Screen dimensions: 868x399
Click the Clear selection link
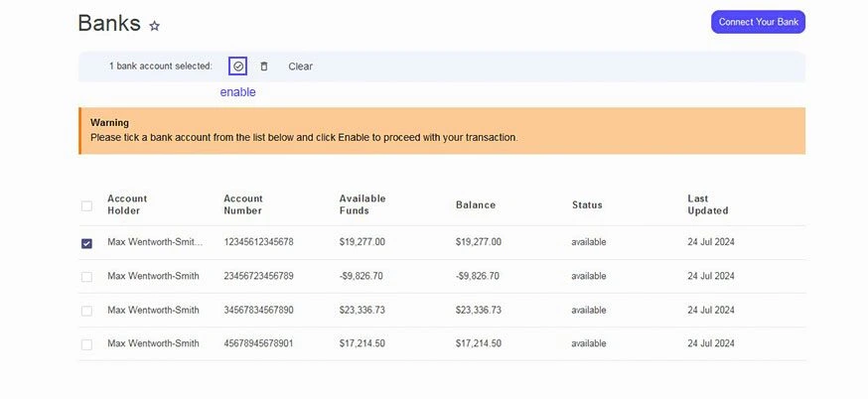[300, 66]
